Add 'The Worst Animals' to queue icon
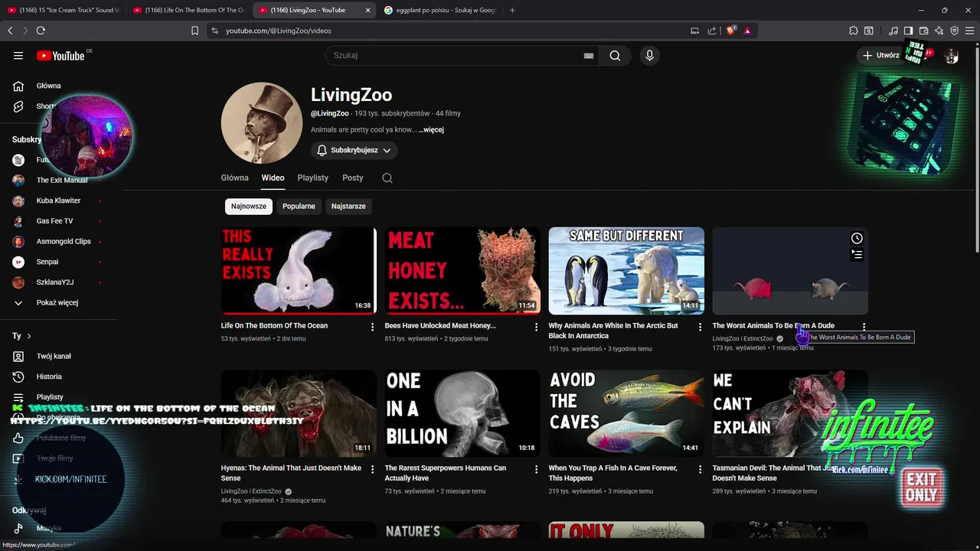 coord(857,254)
